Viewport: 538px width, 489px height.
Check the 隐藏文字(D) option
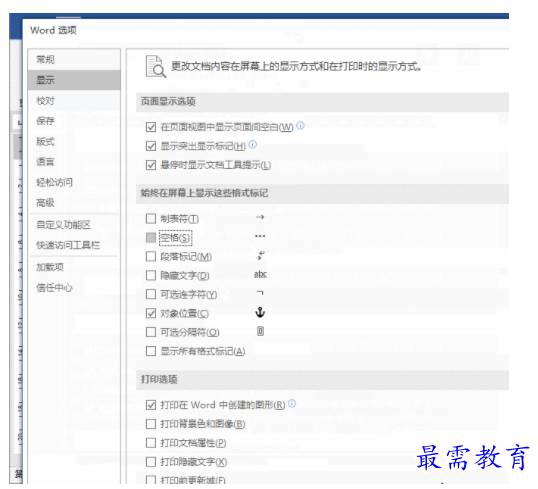coord(151,275)
